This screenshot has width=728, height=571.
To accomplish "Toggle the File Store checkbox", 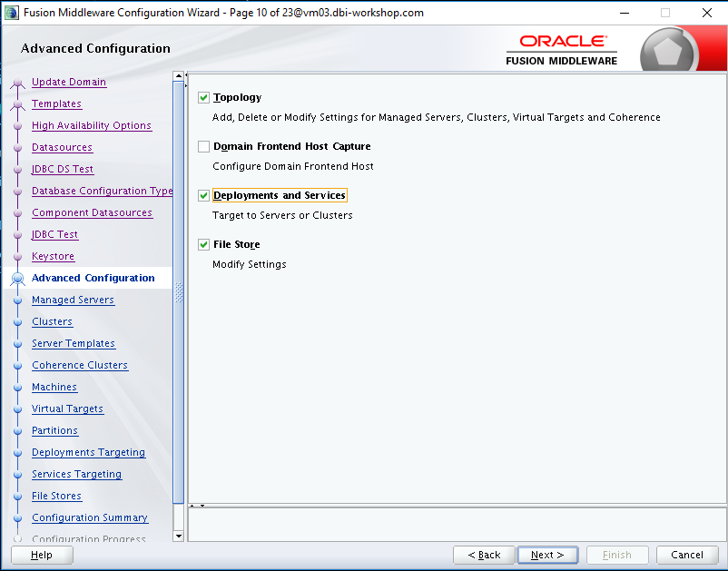I will pos(203,244).
